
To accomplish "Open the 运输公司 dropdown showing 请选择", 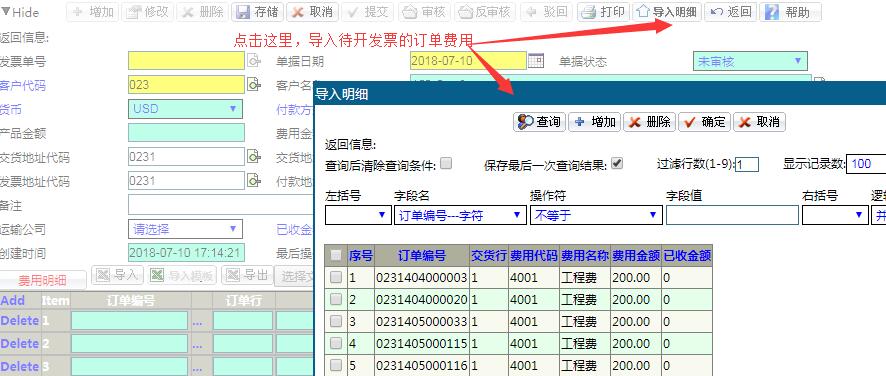I will point(185,229).
